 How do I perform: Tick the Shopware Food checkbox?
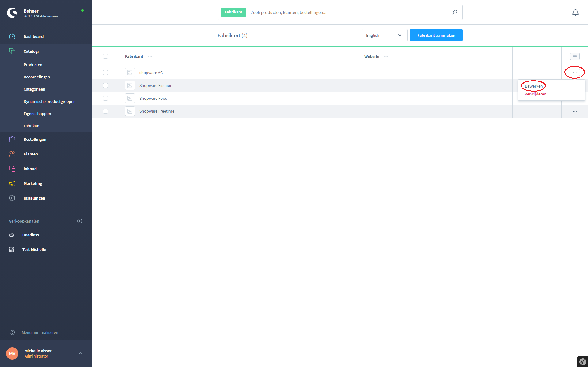coord(105,98)
